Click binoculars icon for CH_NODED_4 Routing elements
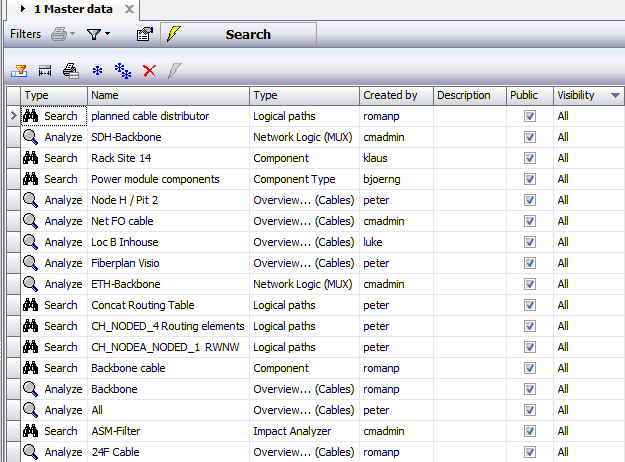The height and width of the screenshot is (462, 625). [30, 326]
